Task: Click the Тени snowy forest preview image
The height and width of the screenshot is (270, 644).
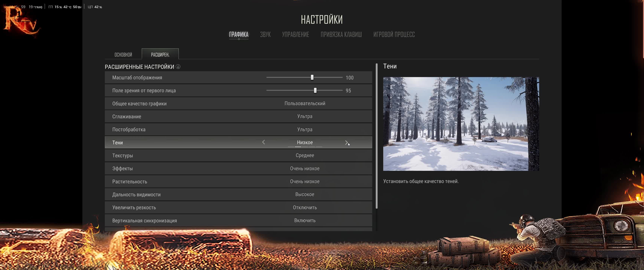Action: click(461, 124)
